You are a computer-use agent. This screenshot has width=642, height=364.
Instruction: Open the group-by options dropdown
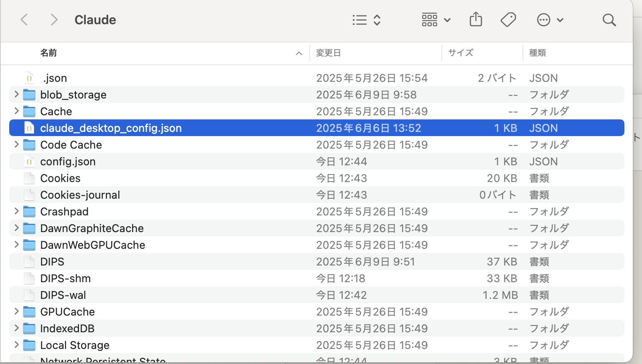(x=436, y=20)
